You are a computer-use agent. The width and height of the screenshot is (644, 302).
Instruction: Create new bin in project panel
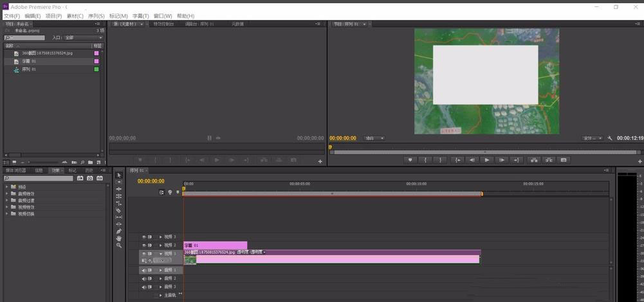click(x=90, y=162)
